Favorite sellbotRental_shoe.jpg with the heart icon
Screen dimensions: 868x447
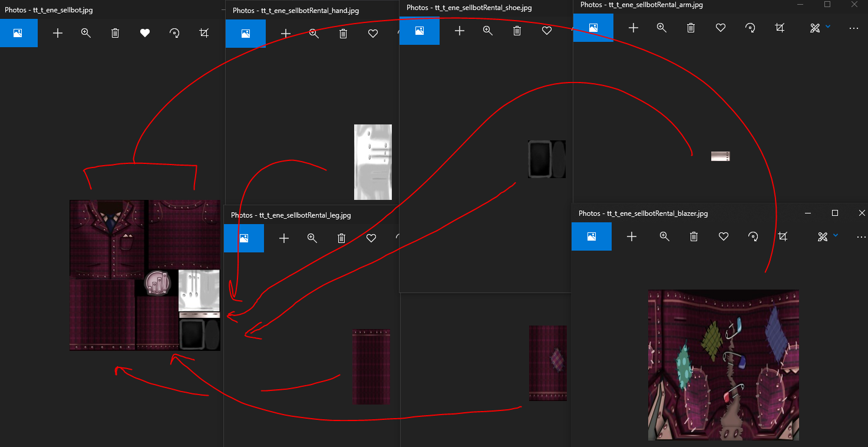547,31
